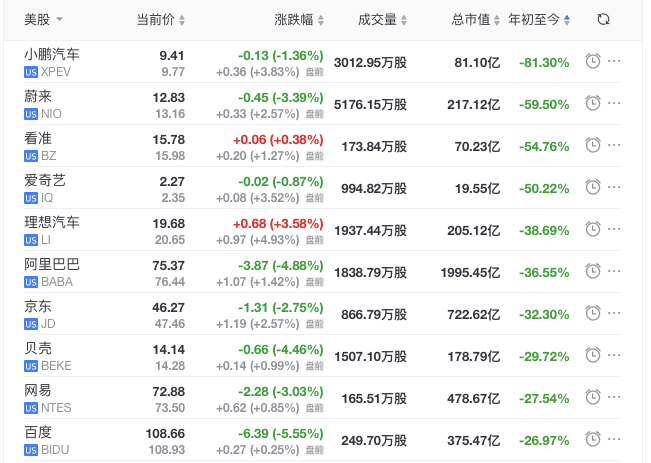The height and width of the screenshot is (463, 651).
Task: Sort by 总市值 market cap
Action: click(x=476, y=20)
